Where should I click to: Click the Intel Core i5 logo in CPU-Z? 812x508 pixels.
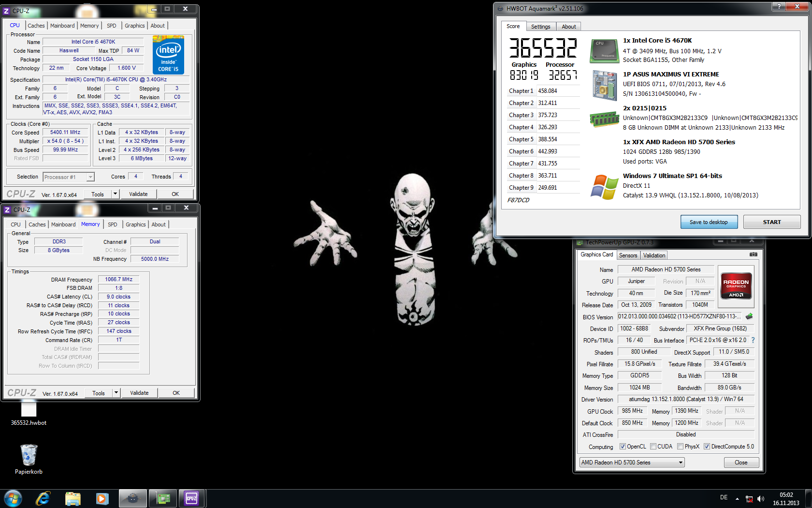coord(168,55)
